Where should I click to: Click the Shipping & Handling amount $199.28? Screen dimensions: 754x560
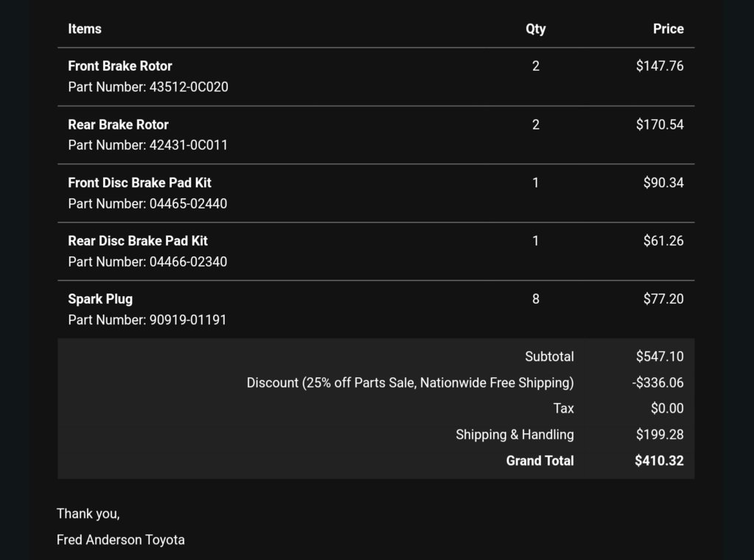[x=660, y=435]
